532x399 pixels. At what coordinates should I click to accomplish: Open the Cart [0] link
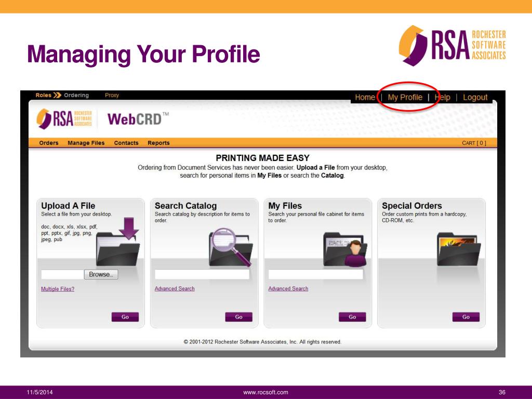(474, 143)
